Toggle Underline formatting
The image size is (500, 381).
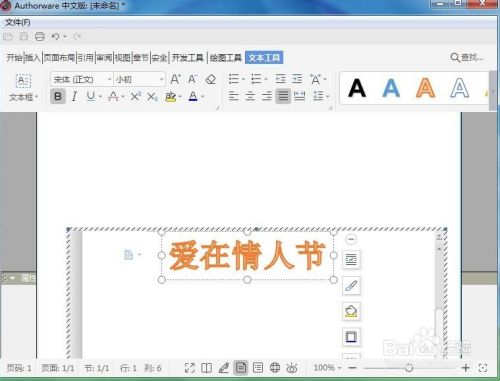[90, 96]
